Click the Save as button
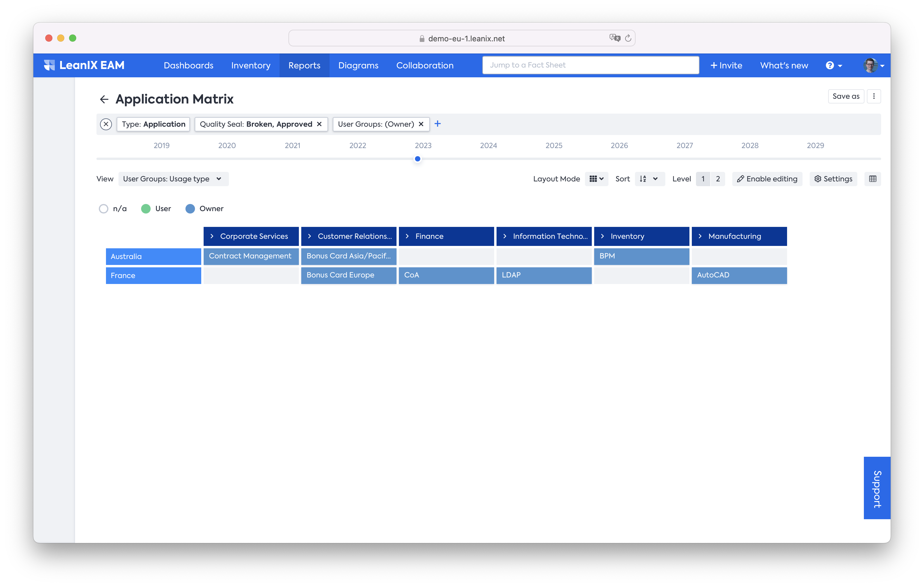The height and width of the screenshot is (587, 924). pyautogui.click(x=845, y=96)
